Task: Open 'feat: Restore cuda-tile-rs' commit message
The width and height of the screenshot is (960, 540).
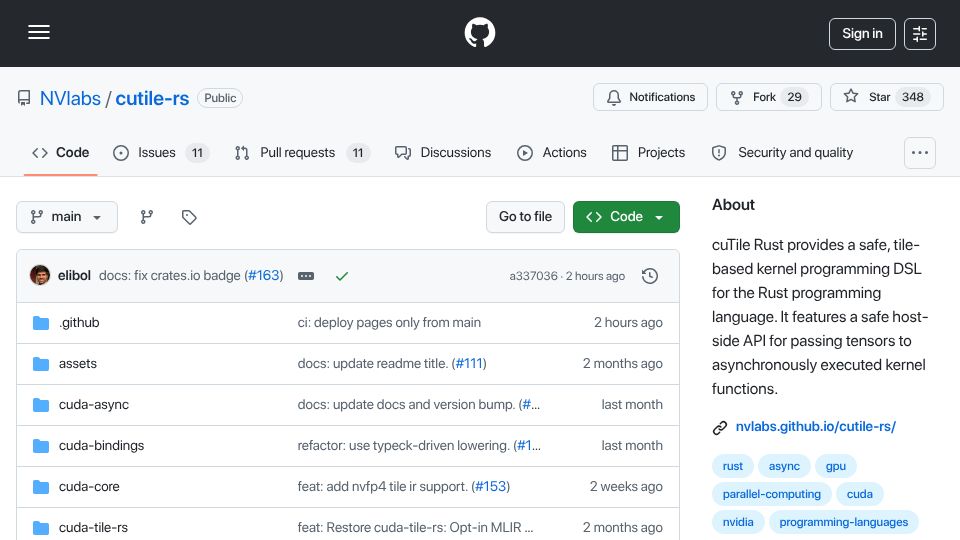Action: [415, 528]
